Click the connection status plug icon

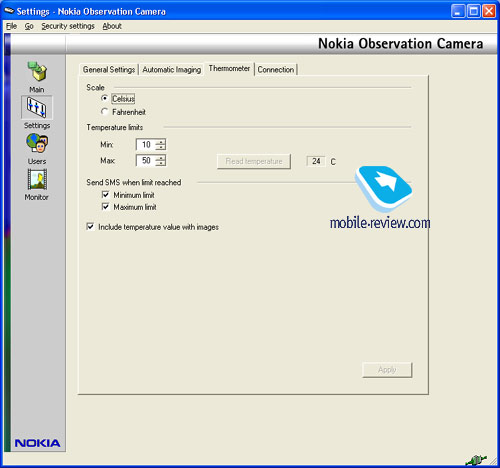(x=476, y=460)
